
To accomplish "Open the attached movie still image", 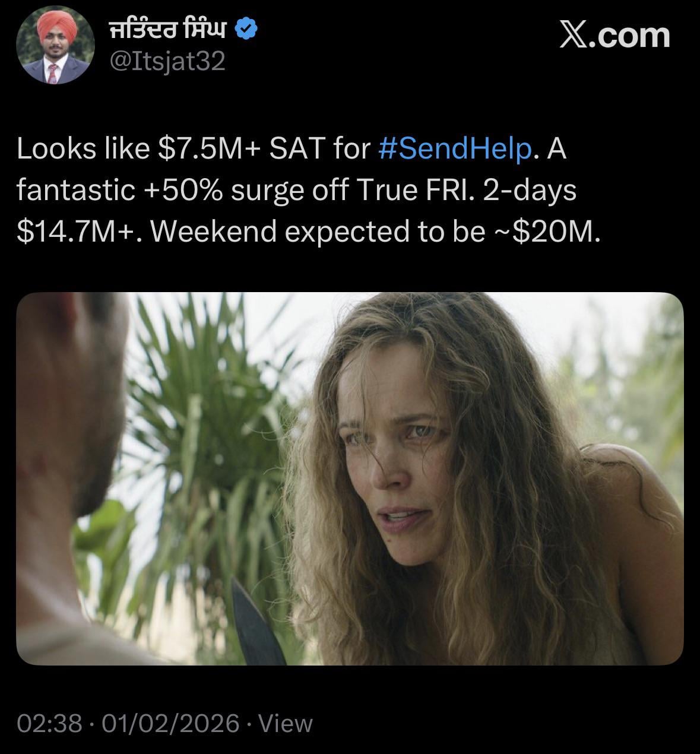I will 350,478.
